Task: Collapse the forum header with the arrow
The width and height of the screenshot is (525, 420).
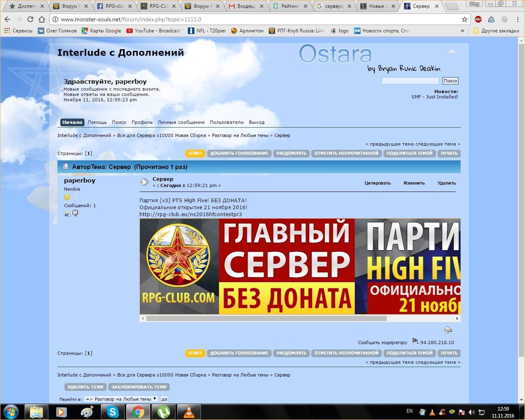Action: tap(452, 52)
